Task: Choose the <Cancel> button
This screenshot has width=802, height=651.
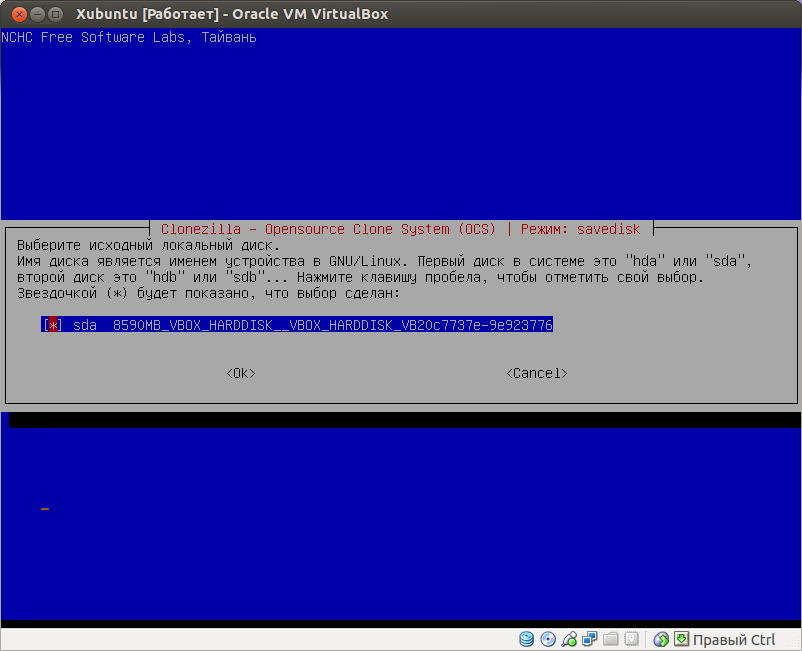Action: [x=537, y=373]
